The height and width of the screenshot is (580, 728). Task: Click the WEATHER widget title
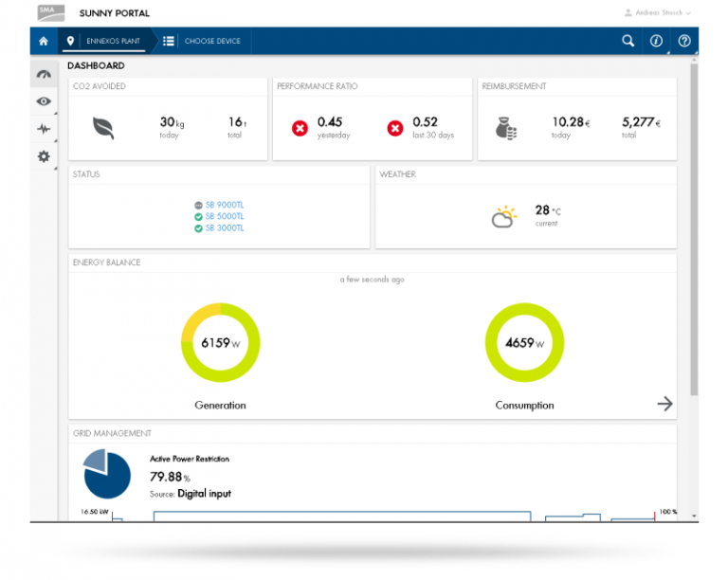coord(397,174)
